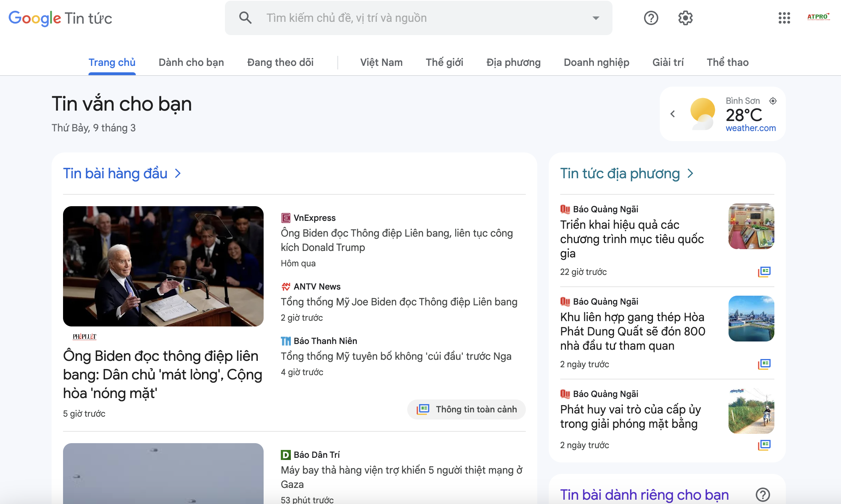841x504 pixels.
Task: Click the 28°C temperature reading
Action: (744, 115)
